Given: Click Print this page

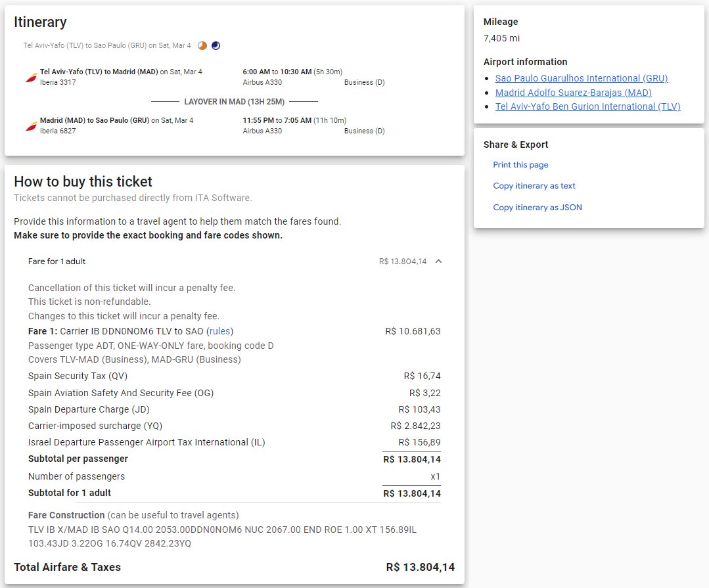Looking at the screenshot, I should (x=520, y=165).
